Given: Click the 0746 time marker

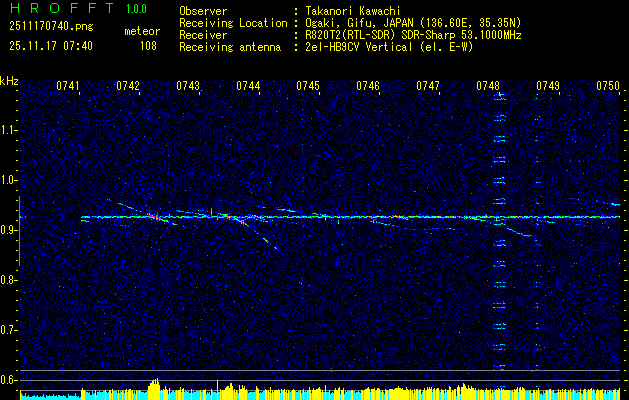Looking at the screenshot, I should coord(368,86).
